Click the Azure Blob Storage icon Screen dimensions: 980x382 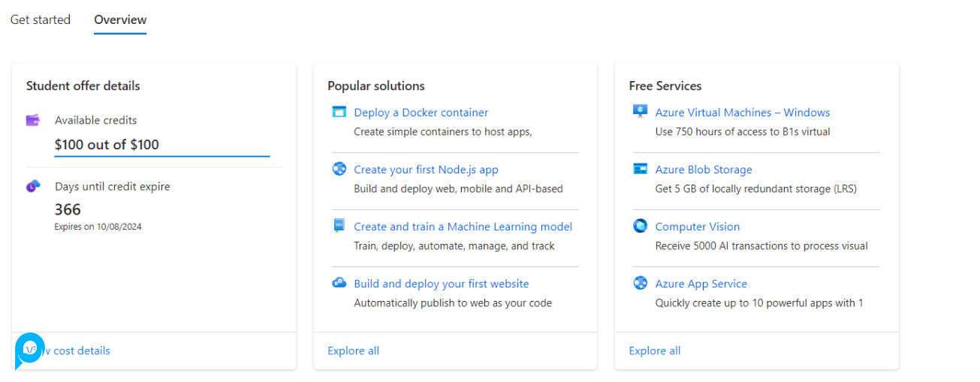coord(641,170)
